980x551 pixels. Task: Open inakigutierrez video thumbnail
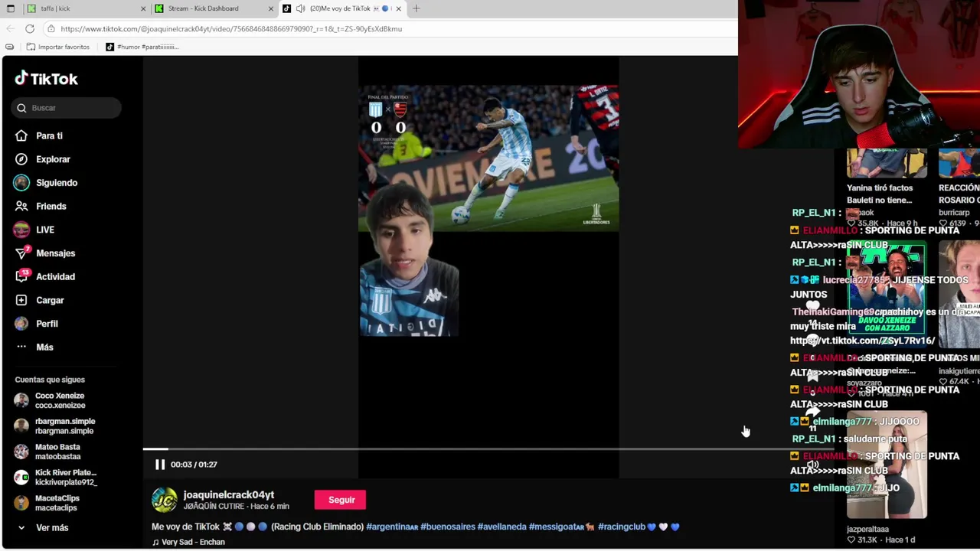[x=959, y=295]
